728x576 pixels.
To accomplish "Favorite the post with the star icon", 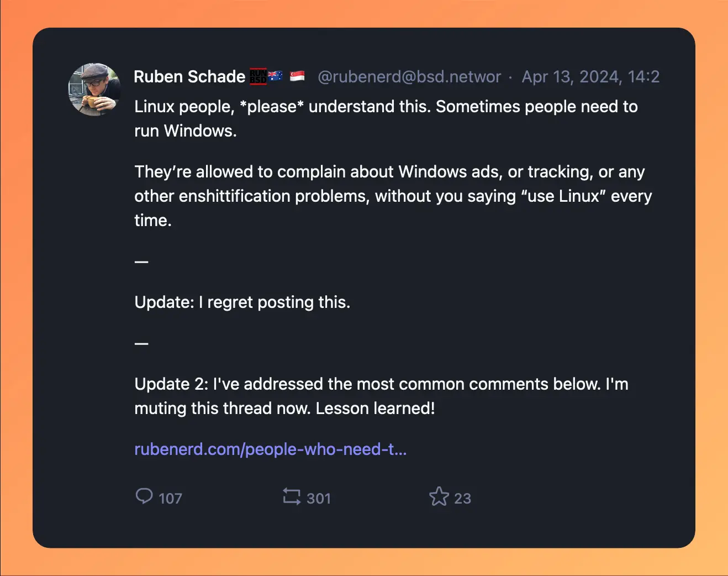I will tap(439, 496).
